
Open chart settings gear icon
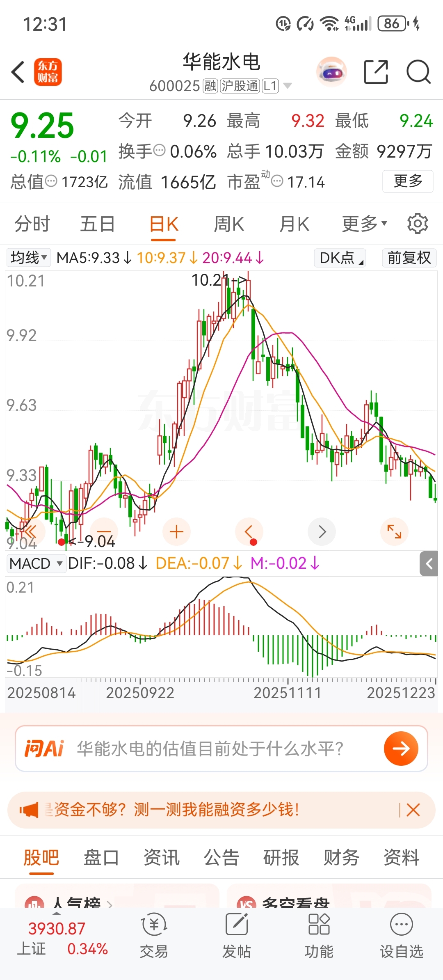pos(418,224)
